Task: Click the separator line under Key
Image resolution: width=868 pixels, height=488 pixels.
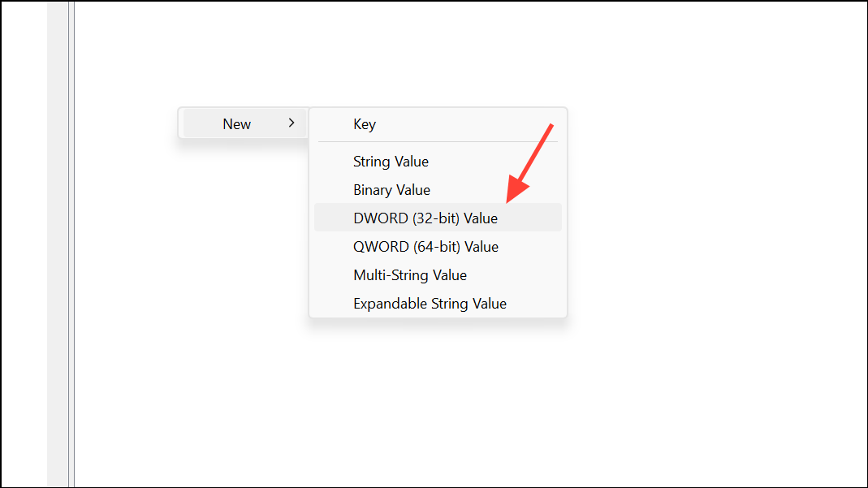Action: pos(438,142)
